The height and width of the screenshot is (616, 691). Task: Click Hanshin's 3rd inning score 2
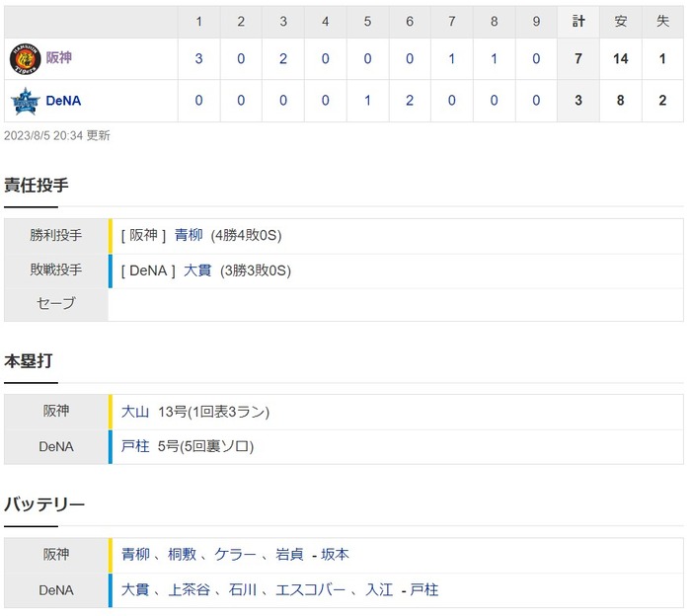pyautogui.click(x=283, y=59)
